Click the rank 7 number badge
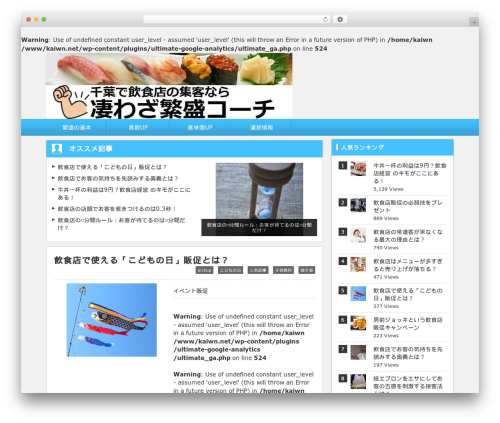 343,349
